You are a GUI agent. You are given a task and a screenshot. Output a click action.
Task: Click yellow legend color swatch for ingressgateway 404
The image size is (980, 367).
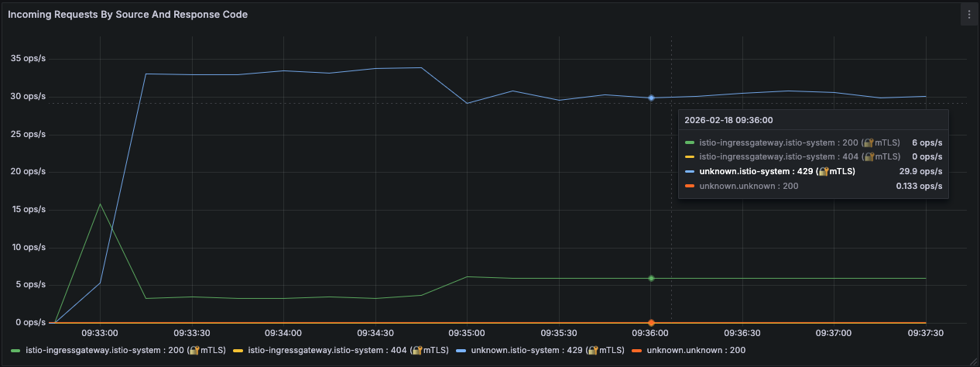pyautogui.click(x=239, y=351)
